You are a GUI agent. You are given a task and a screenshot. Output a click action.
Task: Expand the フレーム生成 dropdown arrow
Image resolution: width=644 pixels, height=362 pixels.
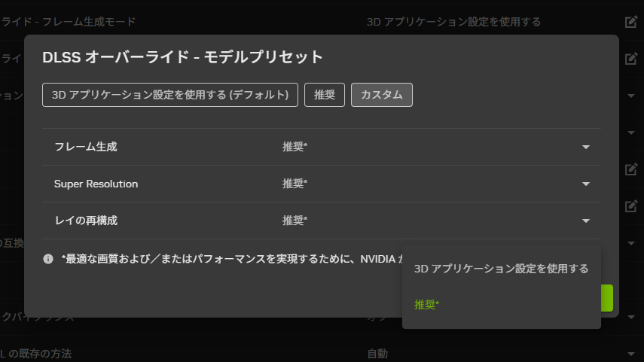[586, 147]
